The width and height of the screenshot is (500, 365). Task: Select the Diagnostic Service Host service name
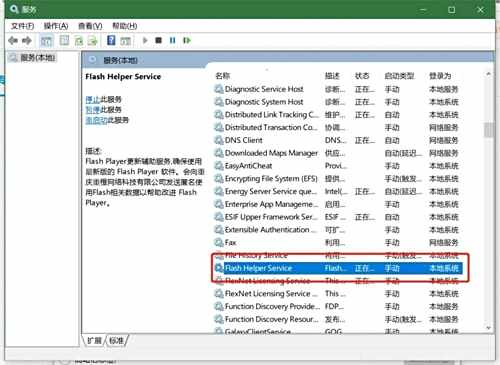pos(264,89)
